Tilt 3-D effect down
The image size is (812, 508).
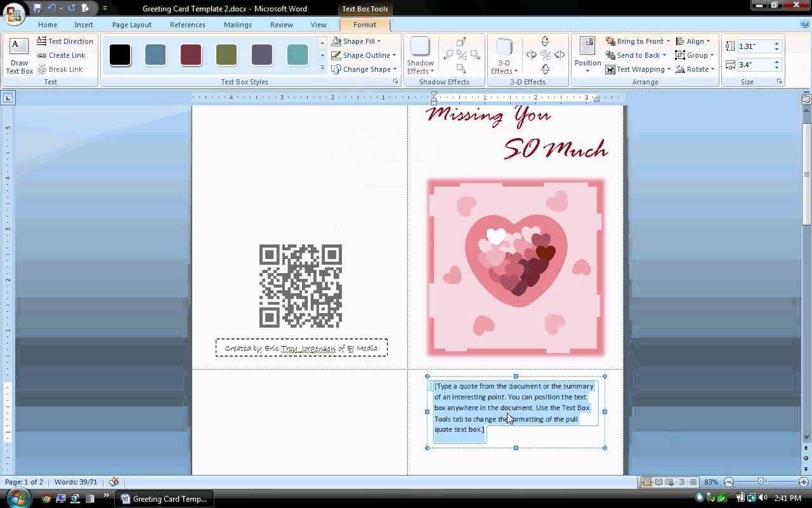pyautogui.click(x=545, y=69)
